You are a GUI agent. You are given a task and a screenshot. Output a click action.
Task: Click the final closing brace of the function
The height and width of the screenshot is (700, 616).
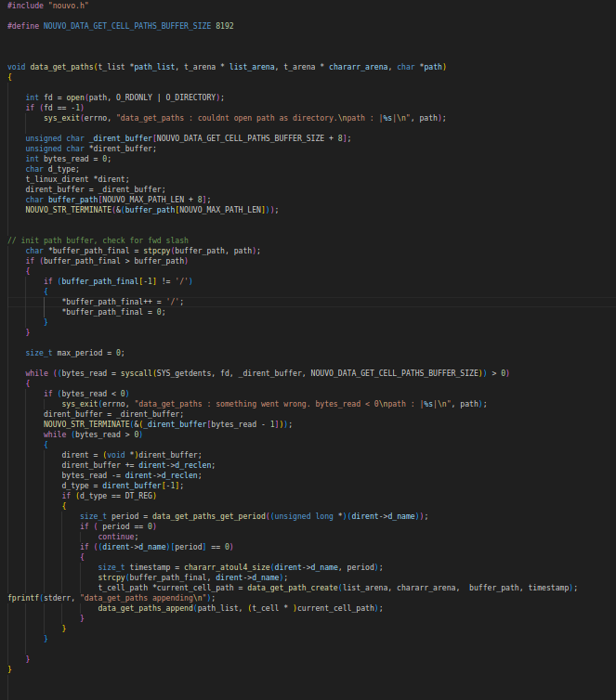coord(9,669)
